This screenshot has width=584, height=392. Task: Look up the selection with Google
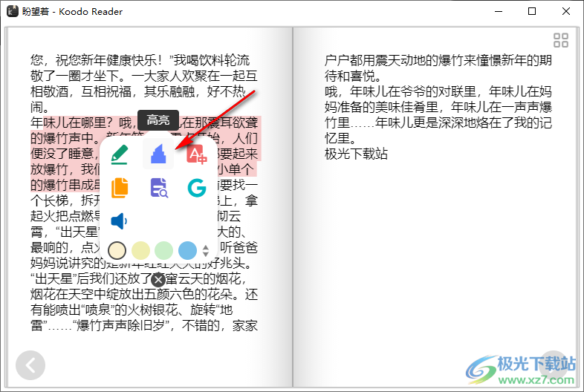[x=197, y=188]
